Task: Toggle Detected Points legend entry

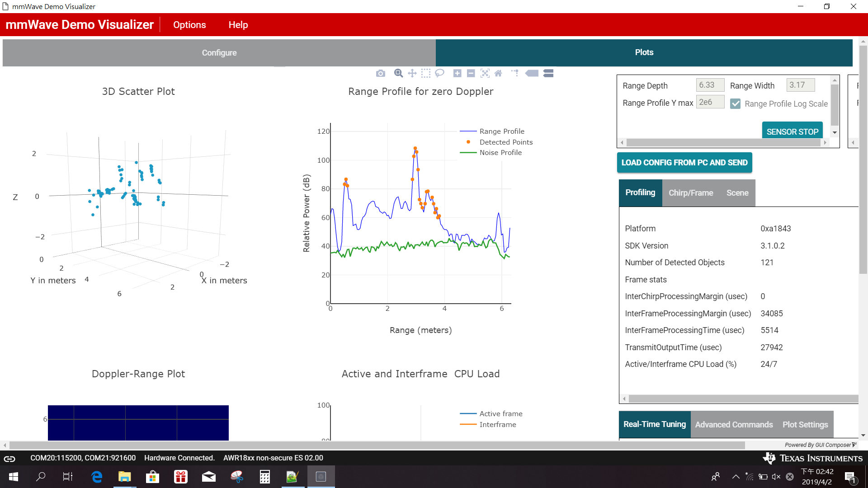Action: tap(496, 142)
